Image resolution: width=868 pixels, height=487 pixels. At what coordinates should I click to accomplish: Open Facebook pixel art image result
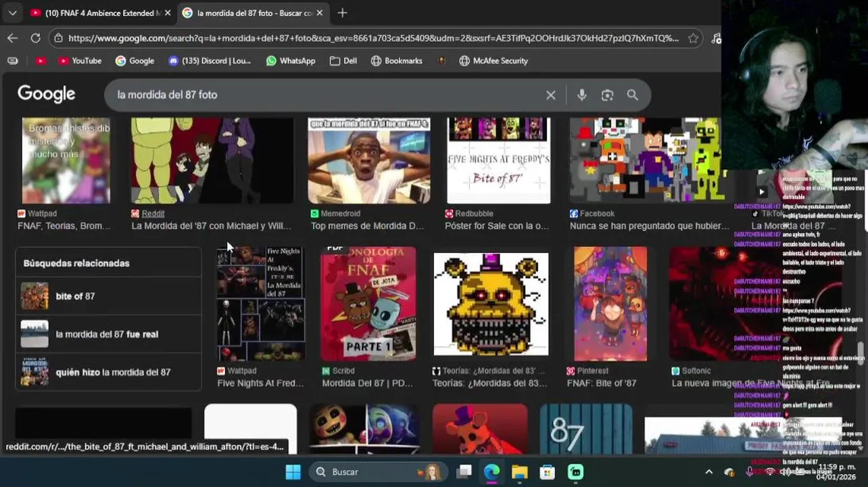pos(648,160)
